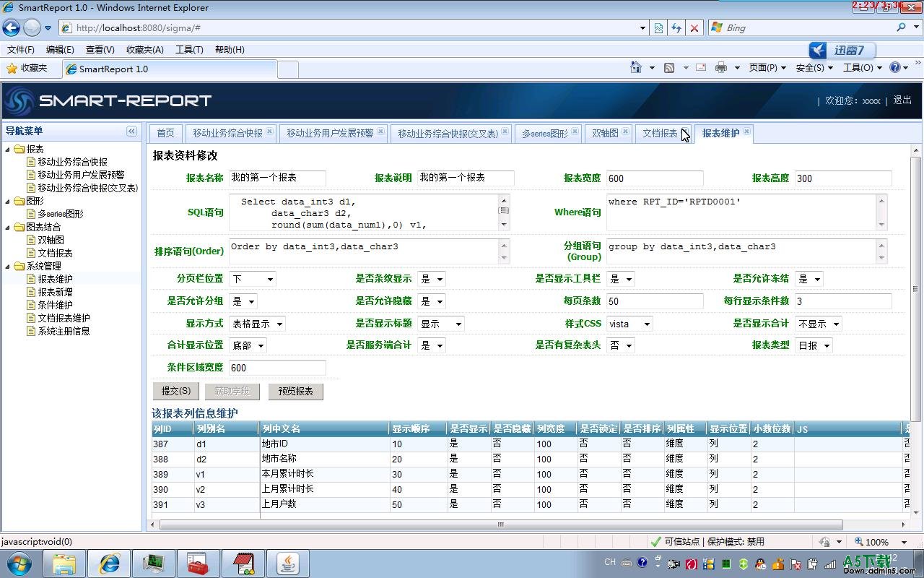The height and width of the screenshot is (578, 924).
Task: Switch to the 移动业务综合快报(交叉表) tab
Action: click(x=448, y=133)
